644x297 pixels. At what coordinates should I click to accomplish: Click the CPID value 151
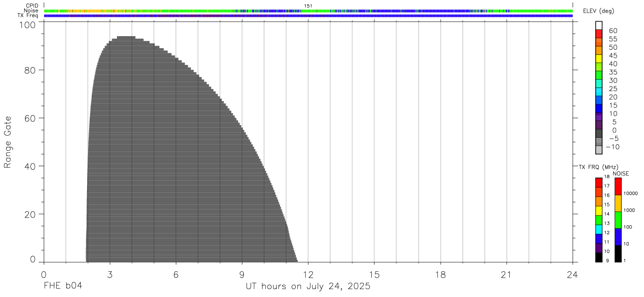tap(308, 6)
